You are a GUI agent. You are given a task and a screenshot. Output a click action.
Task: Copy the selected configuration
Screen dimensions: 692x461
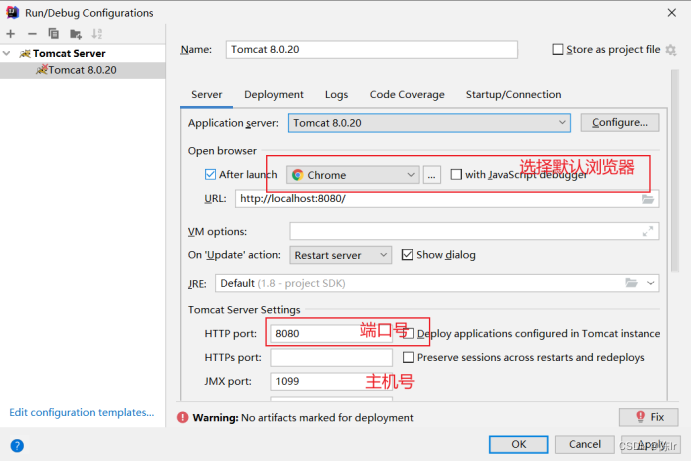(53, 34)
